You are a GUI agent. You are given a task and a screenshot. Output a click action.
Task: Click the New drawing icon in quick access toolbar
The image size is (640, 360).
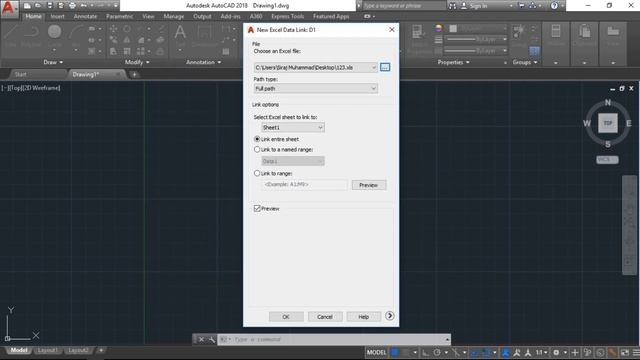click(x=27, y=6)
